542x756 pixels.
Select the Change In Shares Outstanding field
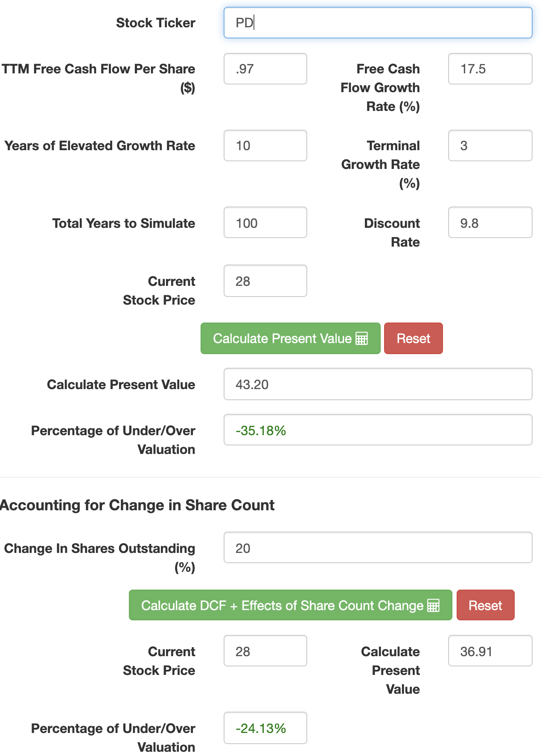377,548
